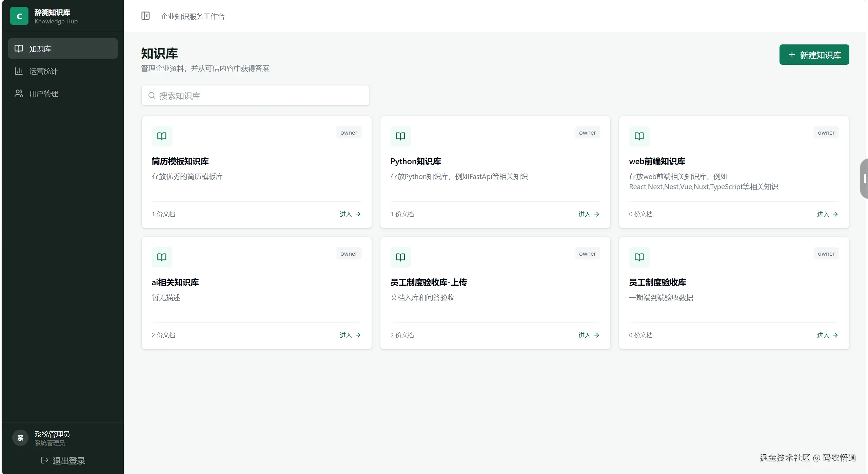Screen dimensions: 868x474
Task: Click the green C logo icon
Action: tap(19, 16)
